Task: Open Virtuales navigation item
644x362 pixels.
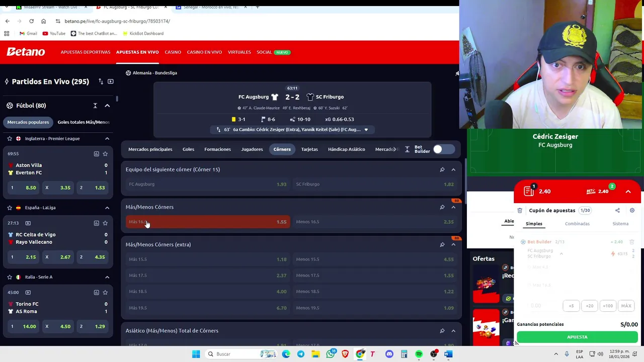Action: click(x=239, y=52)
